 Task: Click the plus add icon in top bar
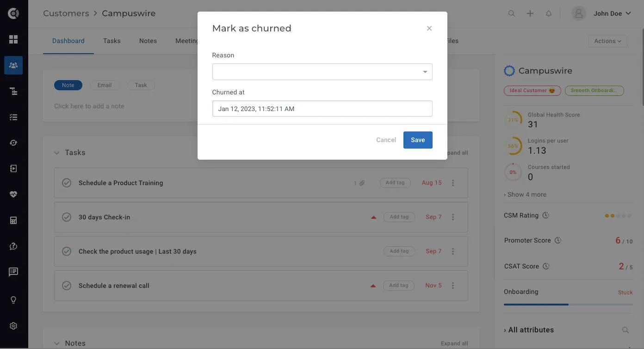click(x=530, y=13)
